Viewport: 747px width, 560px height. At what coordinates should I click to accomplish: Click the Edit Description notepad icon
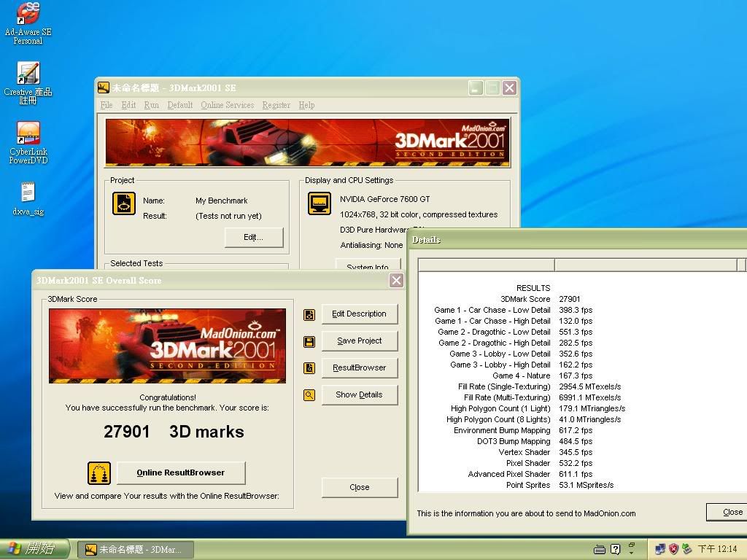pos(309,314)
